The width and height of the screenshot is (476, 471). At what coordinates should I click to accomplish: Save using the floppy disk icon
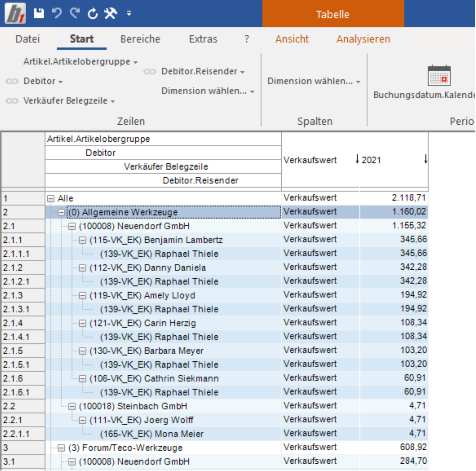tap(39, 13)
